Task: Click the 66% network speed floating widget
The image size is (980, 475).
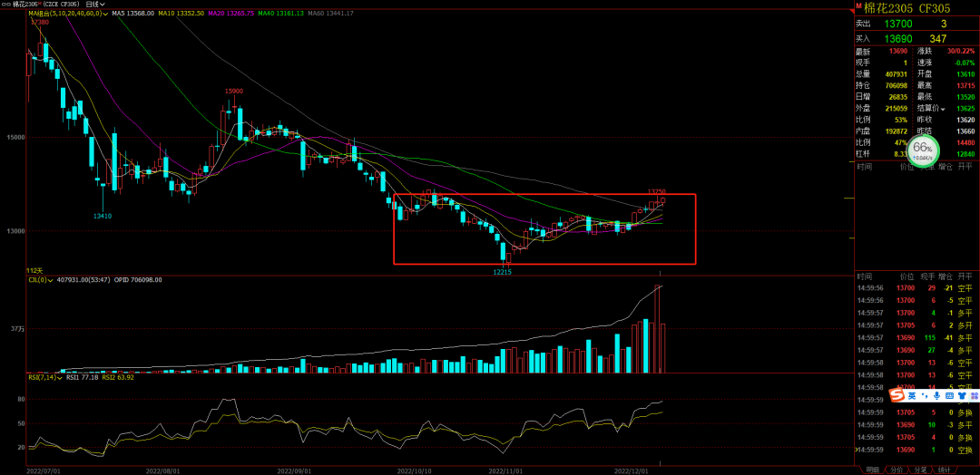Action: [x=923, y=150]
